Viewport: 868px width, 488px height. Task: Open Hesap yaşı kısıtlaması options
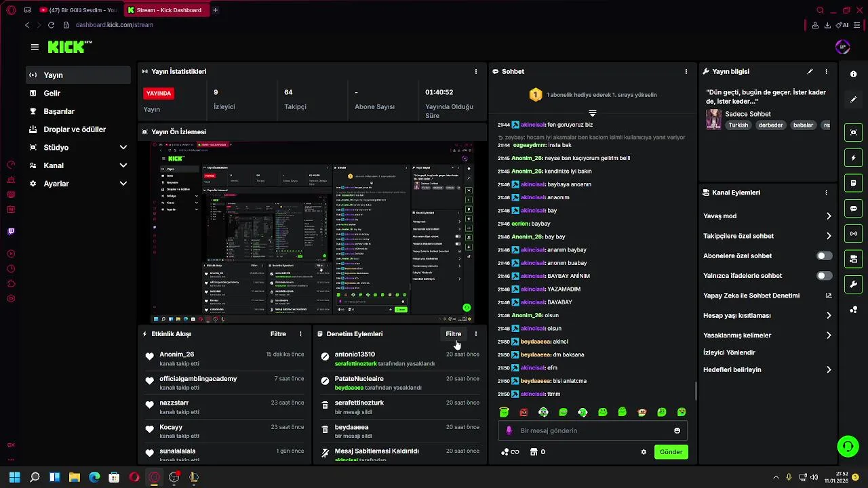tap(829, 315)
